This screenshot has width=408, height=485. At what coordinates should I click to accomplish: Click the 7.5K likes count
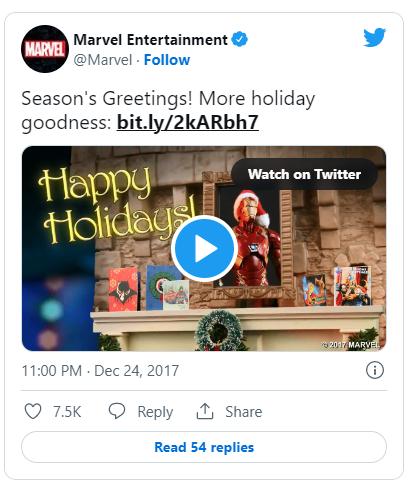[x=67, y=411]
